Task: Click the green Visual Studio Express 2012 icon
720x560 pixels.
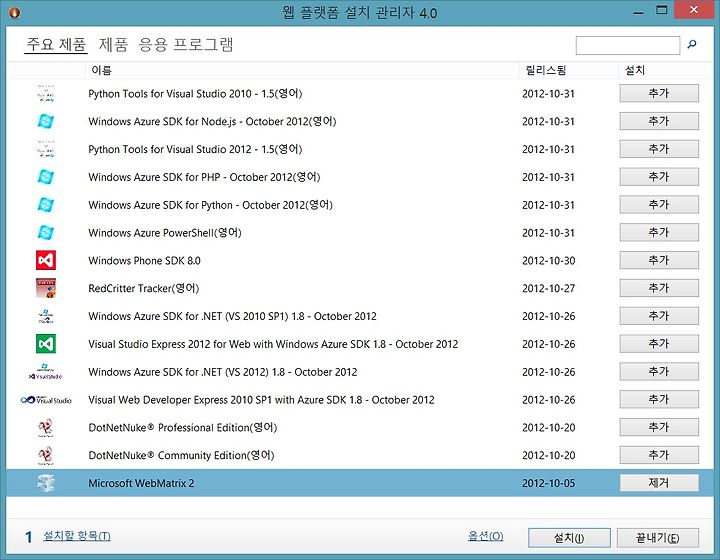Action: click(46, 344)
